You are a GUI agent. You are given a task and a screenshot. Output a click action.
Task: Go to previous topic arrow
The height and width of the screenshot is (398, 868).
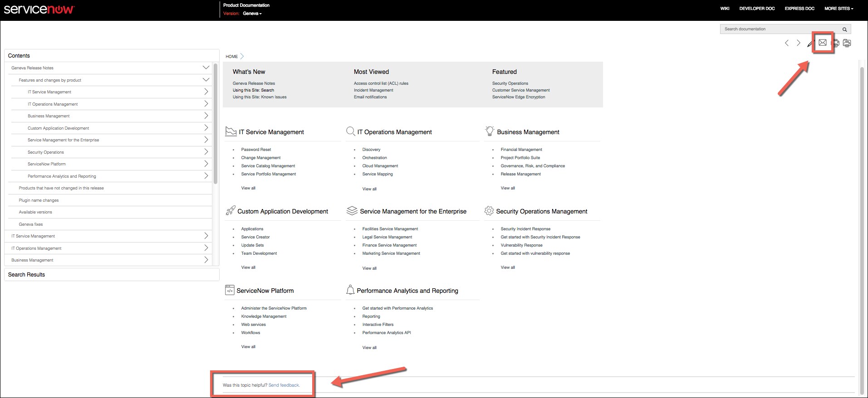[x=787, y=43]
